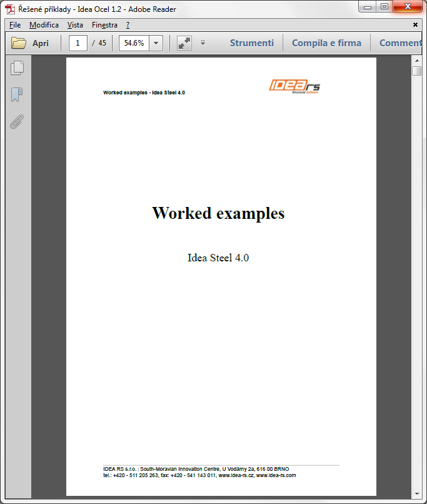Image resolution: width=427 pixels, height=504 pixels.
Task: Open the ? help menu
Action: (x=128, y=25)
